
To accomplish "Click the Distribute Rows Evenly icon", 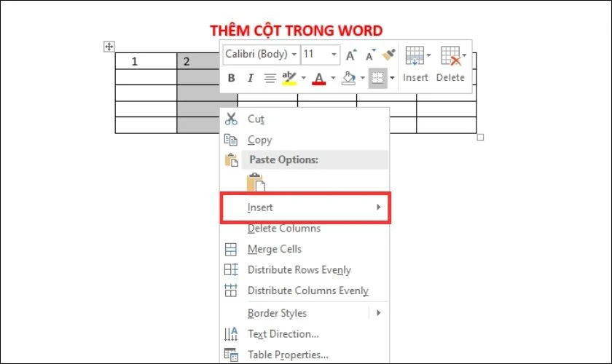I will [x=231, y=270].
